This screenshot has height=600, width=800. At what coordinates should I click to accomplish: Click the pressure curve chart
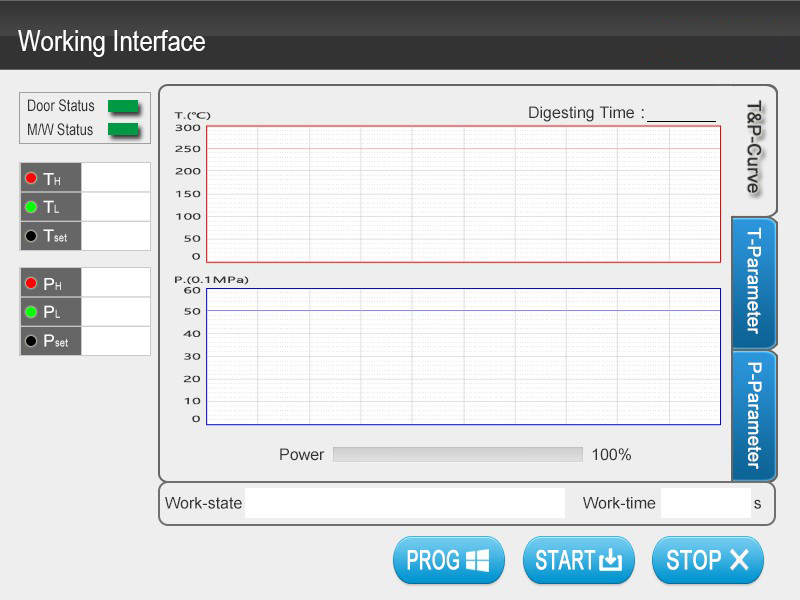pyautogui.click(x=463, y=356)
